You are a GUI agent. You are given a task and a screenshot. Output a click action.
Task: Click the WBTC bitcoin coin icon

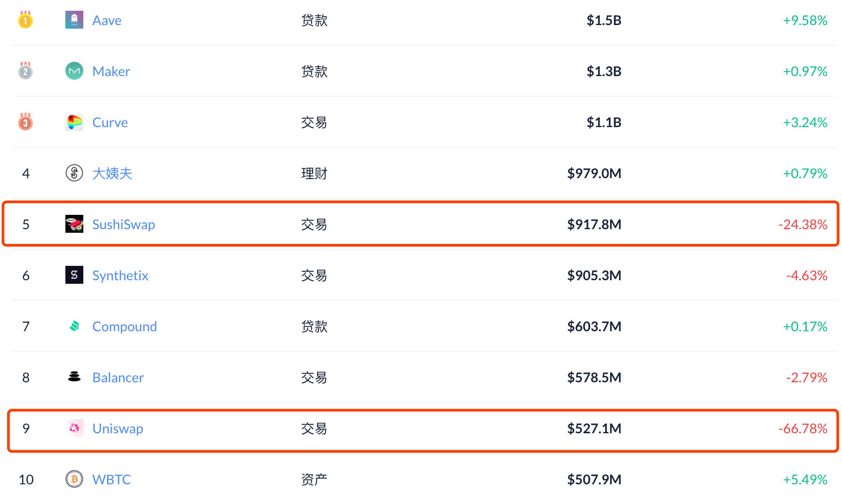(74, 479)
